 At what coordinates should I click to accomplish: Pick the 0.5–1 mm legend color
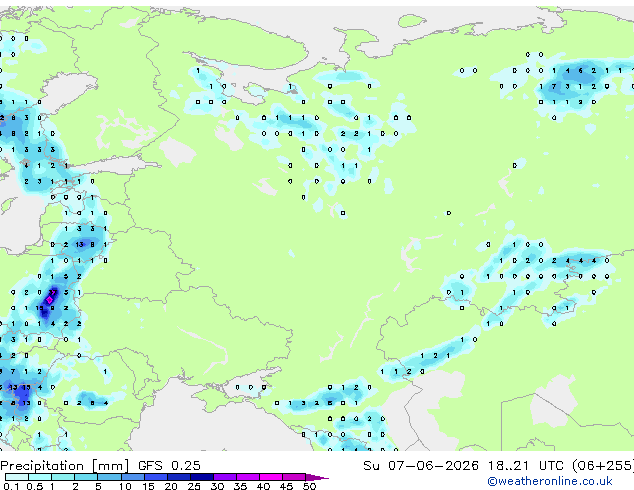pyautogui.click(x=40, y=477)
